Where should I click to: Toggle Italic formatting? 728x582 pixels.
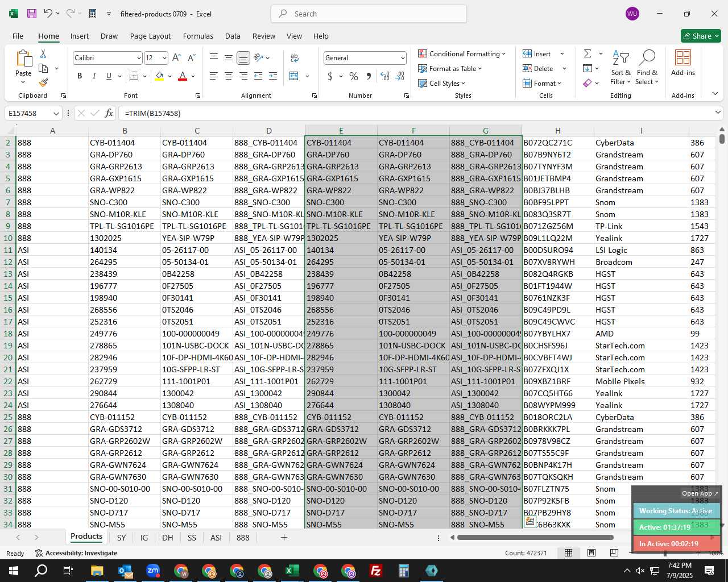94,76
